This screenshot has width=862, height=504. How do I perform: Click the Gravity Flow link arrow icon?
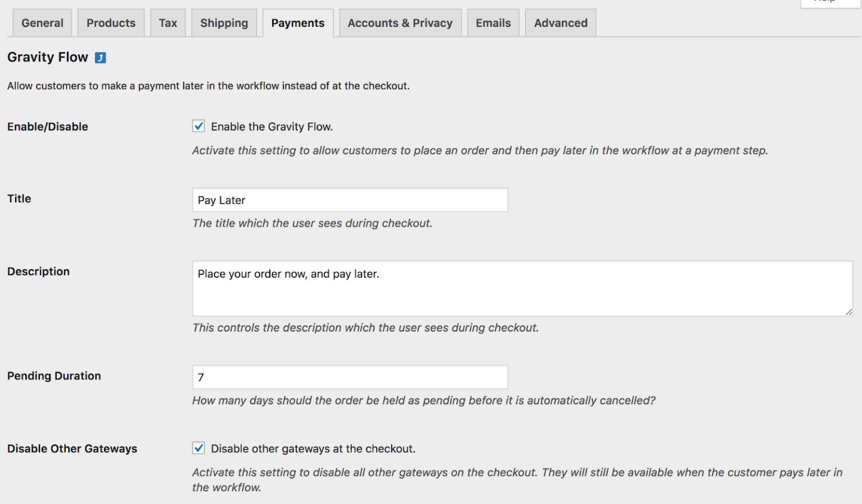point(100,57)
